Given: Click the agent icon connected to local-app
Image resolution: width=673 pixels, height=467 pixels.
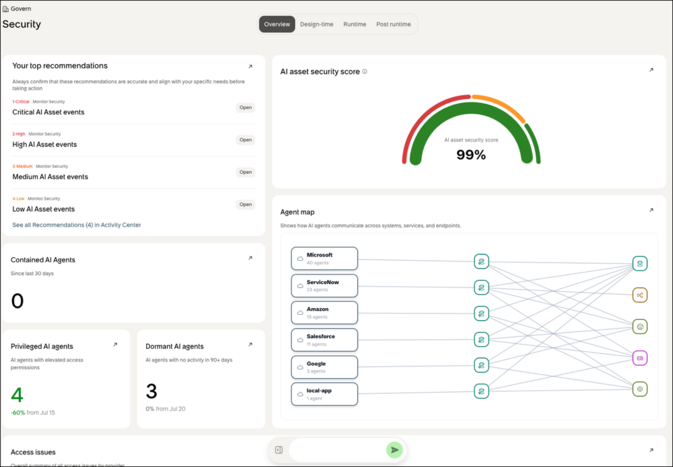Looking at the screenshot, I should click(481, 391).
